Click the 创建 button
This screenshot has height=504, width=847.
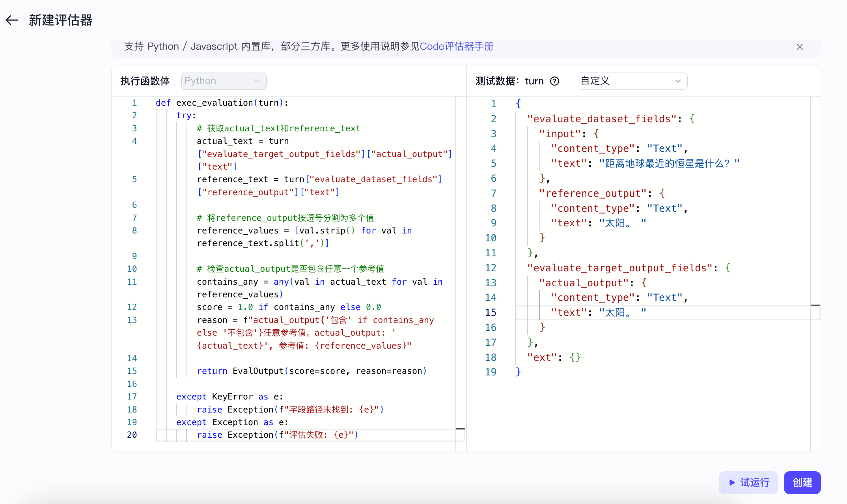pyautogui.click(x=802, y=482)
